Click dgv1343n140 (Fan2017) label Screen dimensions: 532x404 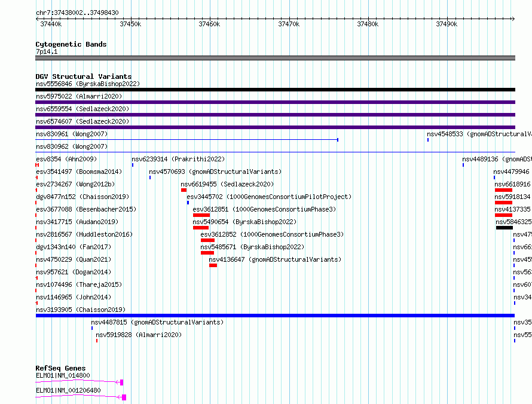74,247
